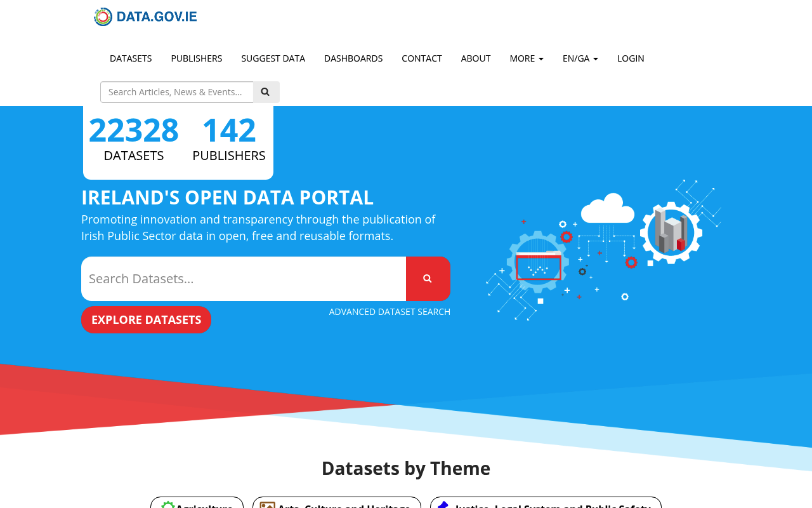Focus the Search Articles, News & Events field
This screenshot has width=812, height=508.
point(177,92)
